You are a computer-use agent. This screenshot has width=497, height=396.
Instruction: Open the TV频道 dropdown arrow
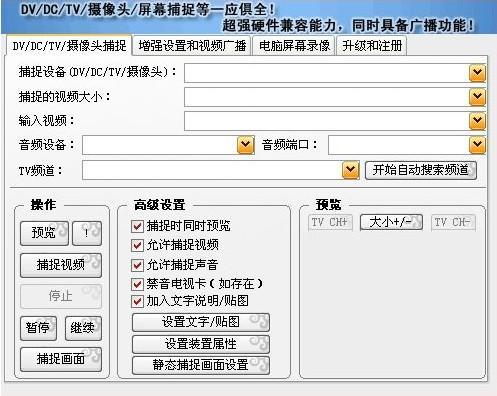(x=350, y=170)
